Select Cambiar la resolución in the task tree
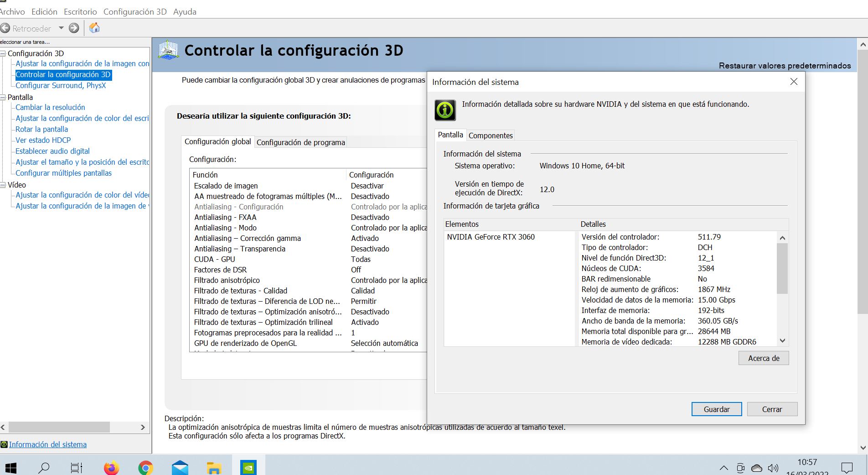The image size is (868, 475). [50, 107]
